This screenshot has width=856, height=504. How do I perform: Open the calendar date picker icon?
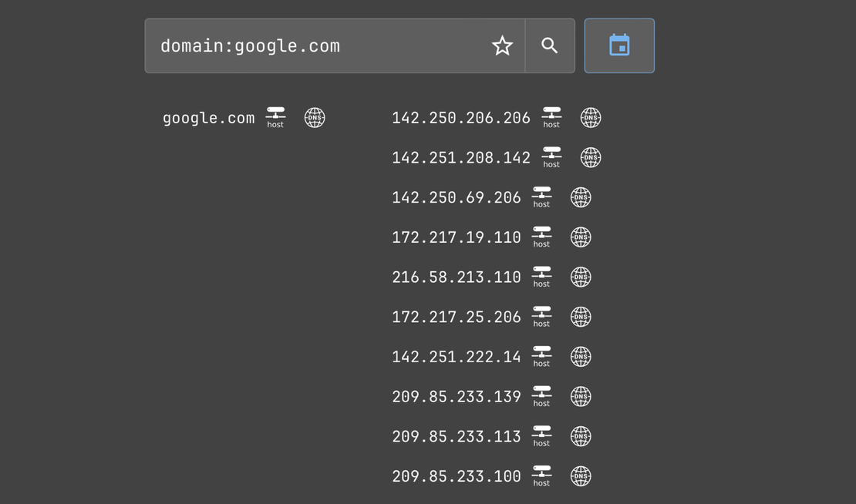pos(619,45)
